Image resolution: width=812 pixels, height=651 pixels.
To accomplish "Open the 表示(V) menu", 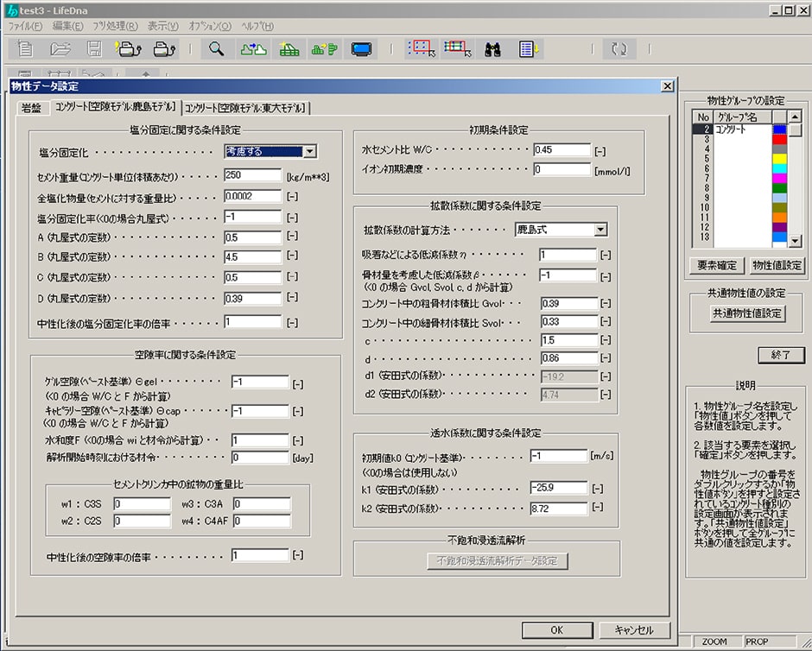I will 162,26.
